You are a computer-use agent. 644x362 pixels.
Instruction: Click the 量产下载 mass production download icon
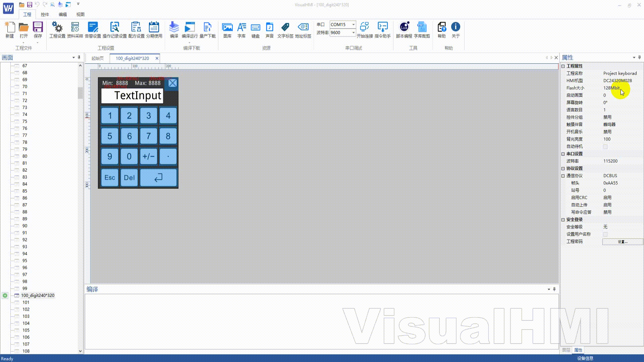coord(208,30)
